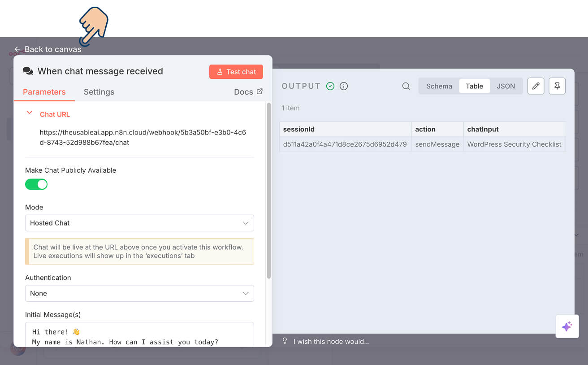Pin the node output data

click(x=557, y=86)
